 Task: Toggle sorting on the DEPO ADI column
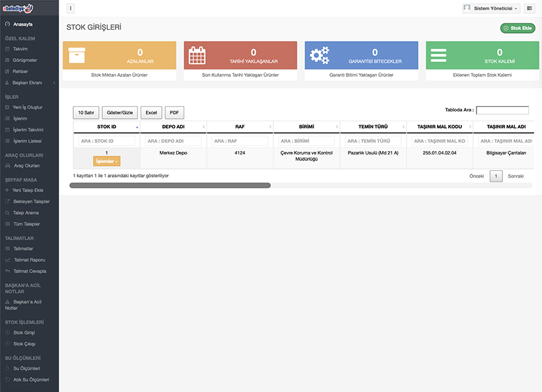pyautogui.click(x=173, y=127)
